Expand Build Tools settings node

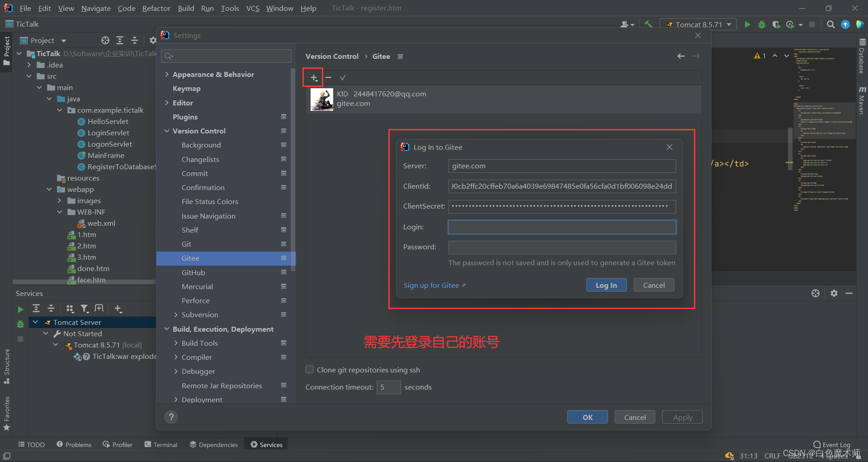coord(176,343)
